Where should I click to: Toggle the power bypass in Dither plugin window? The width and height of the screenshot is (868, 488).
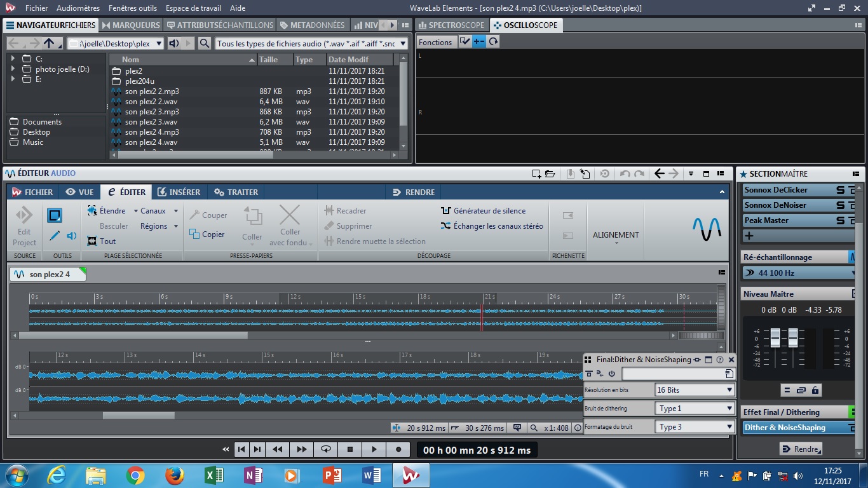point(611,374)
